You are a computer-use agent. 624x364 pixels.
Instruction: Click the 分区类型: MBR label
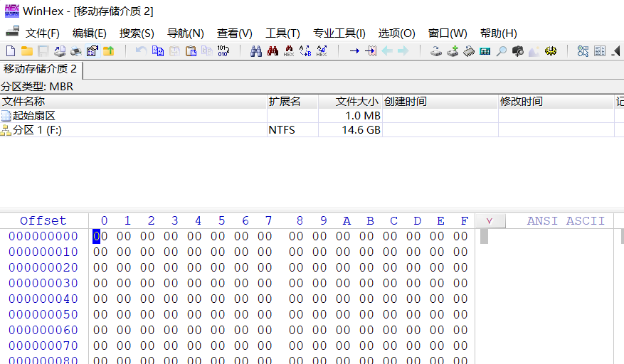(36, 87)
